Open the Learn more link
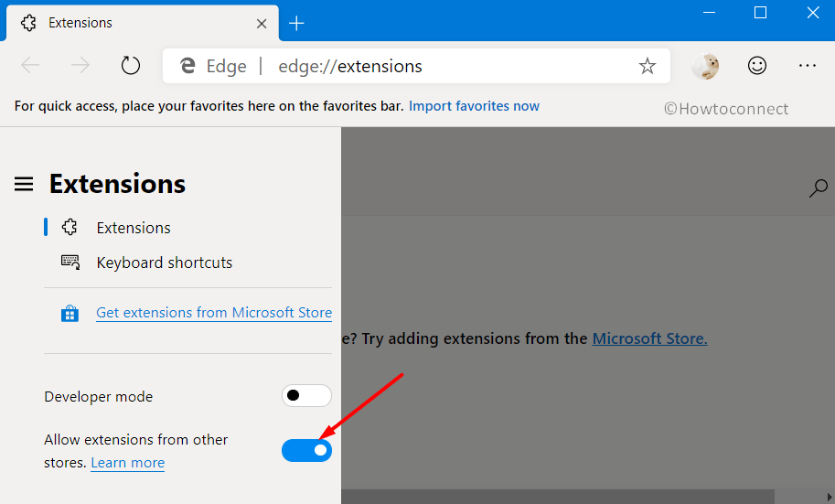 pyautogui.click(x=128, y=463)
